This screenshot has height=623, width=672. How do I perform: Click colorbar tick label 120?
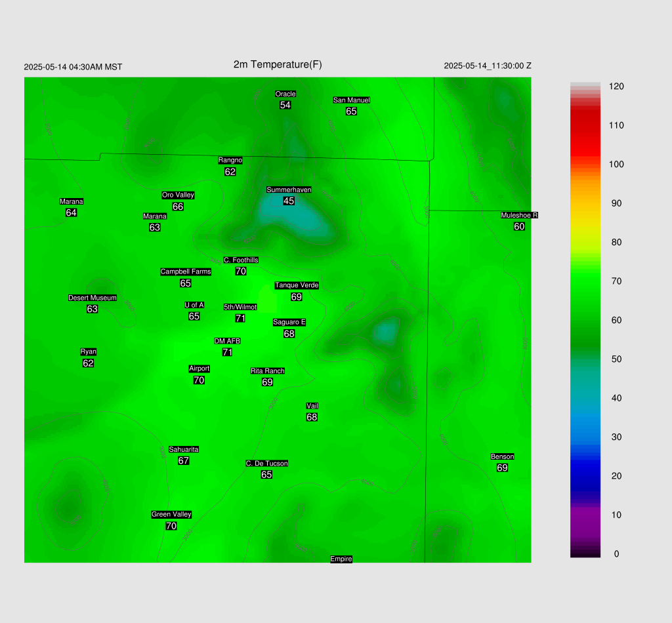[616, 87]
